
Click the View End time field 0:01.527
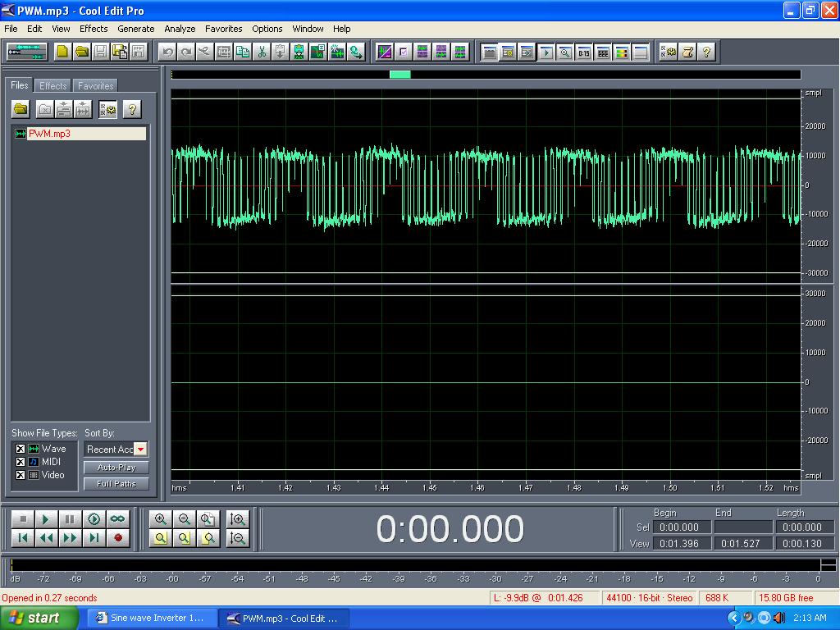coord(743,543)
